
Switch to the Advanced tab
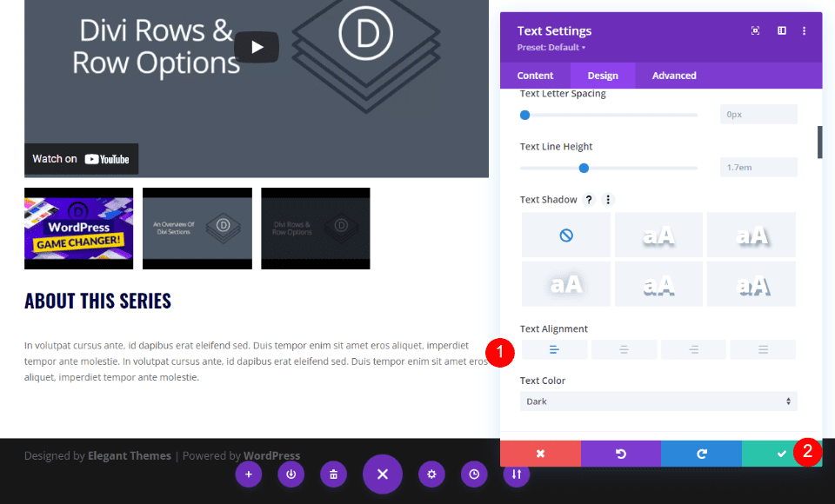[673, 76]
